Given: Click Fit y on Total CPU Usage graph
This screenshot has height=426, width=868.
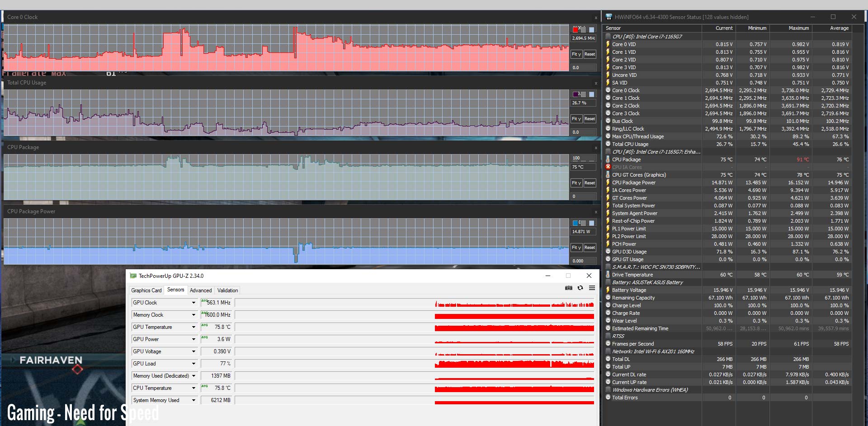Looking at the screenshot, I should tap(576, 119).
